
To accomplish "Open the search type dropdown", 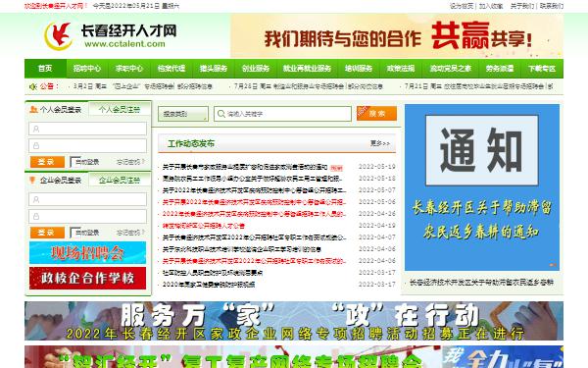I will tap(183, 114).
